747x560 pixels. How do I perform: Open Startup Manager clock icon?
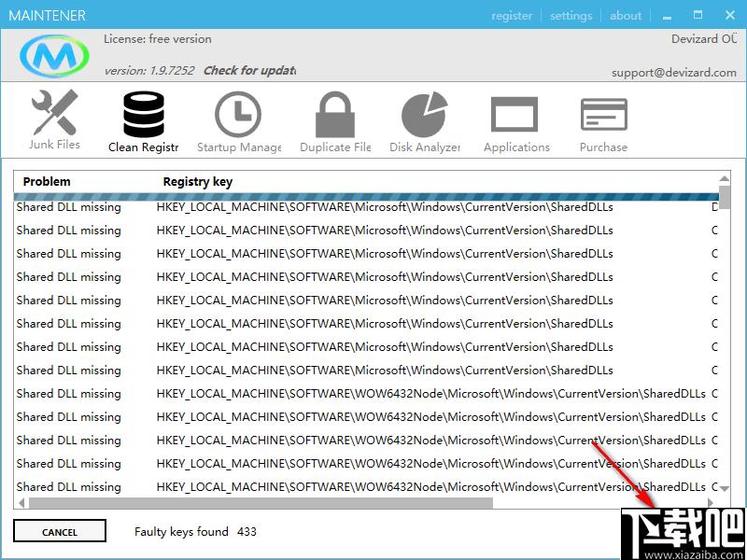(x=238, y=114)
